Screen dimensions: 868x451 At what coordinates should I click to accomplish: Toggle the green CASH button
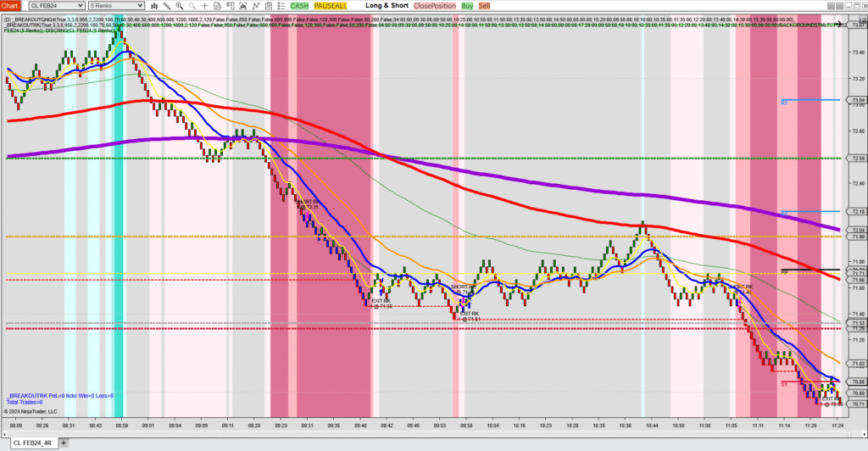pos(299,6)
